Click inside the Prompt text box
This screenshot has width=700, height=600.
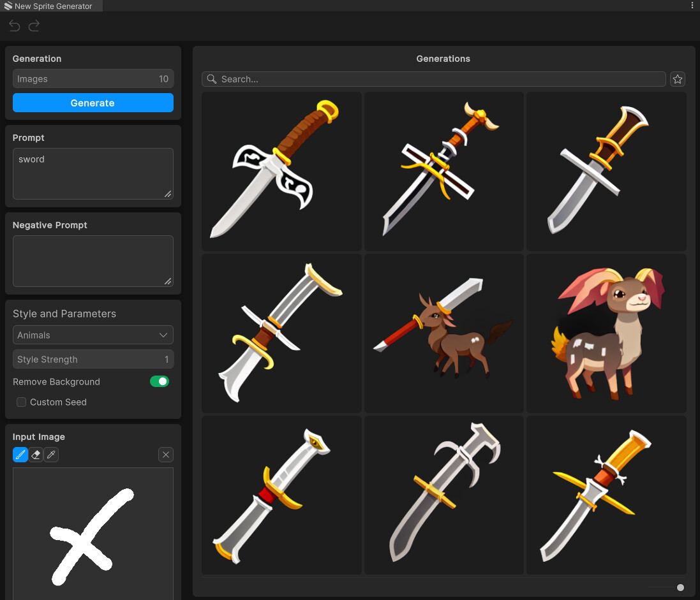93,173
